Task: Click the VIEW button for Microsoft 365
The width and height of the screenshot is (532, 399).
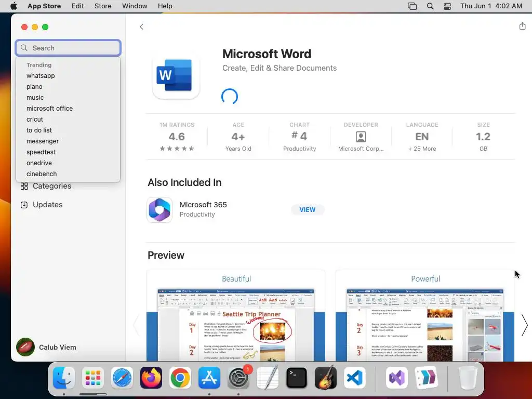Action: pyautogui.click(x=308, y=210)
